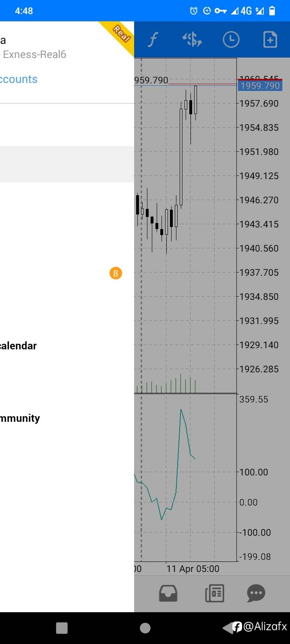Open the history tray icon
Screen dimensions: 290x644
click(x=168, y=593)
